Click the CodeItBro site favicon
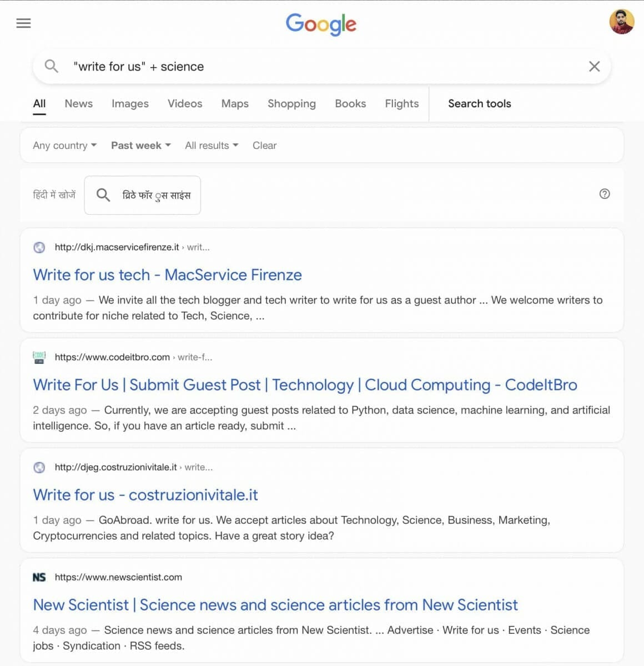Image resolution: width=644 pixels, height=666 pixels. (39, 357)
